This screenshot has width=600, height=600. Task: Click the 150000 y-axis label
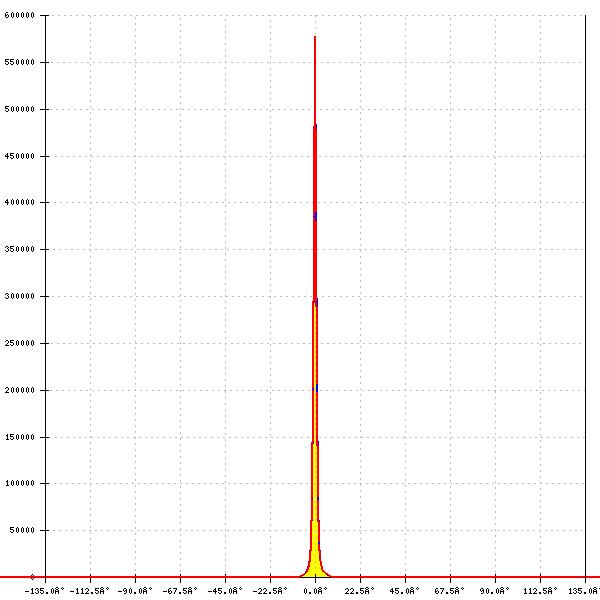click(x=20, y=437)
